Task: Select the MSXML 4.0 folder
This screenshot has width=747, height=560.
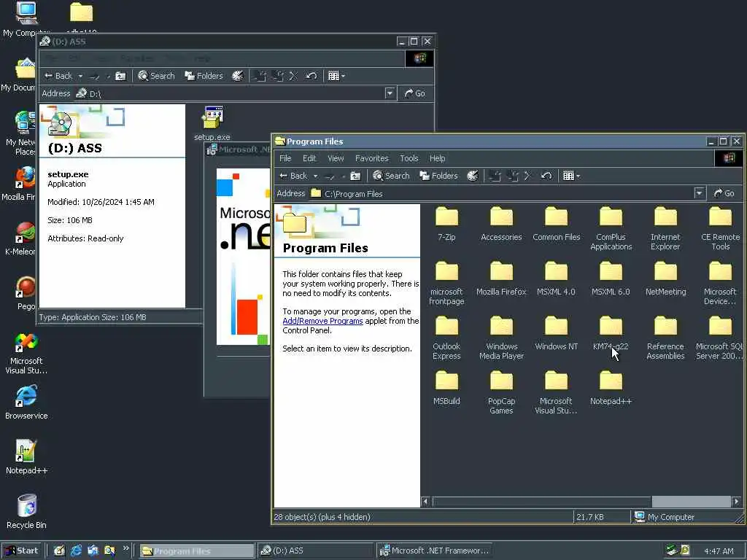Action: coord(556,279)
